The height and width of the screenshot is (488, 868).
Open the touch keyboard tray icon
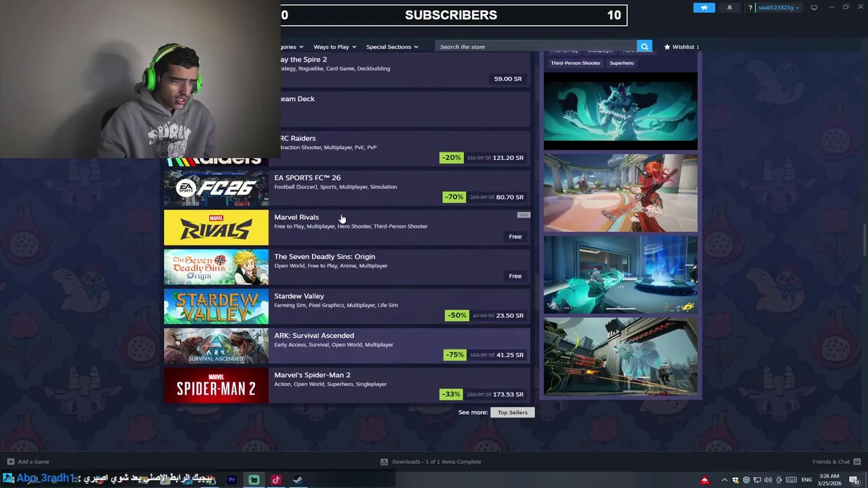point(791,480)
